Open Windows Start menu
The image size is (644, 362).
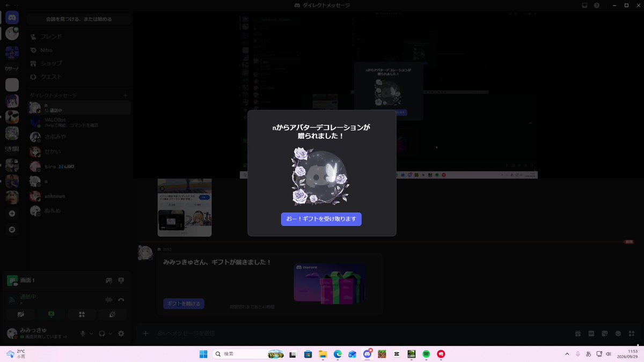(x=203, y=354)
